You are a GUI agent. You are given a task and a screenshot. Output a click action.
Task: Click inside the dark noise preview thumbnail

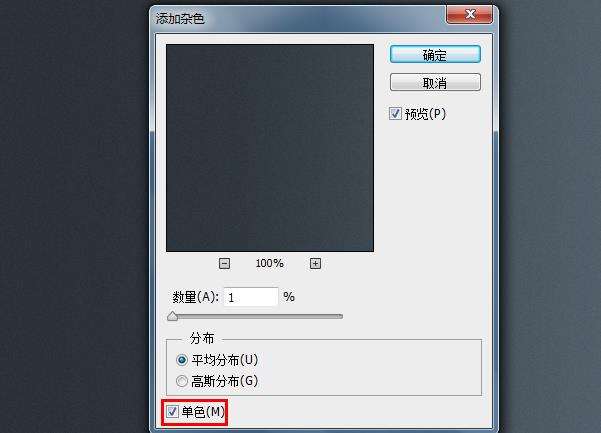[270, 148]
